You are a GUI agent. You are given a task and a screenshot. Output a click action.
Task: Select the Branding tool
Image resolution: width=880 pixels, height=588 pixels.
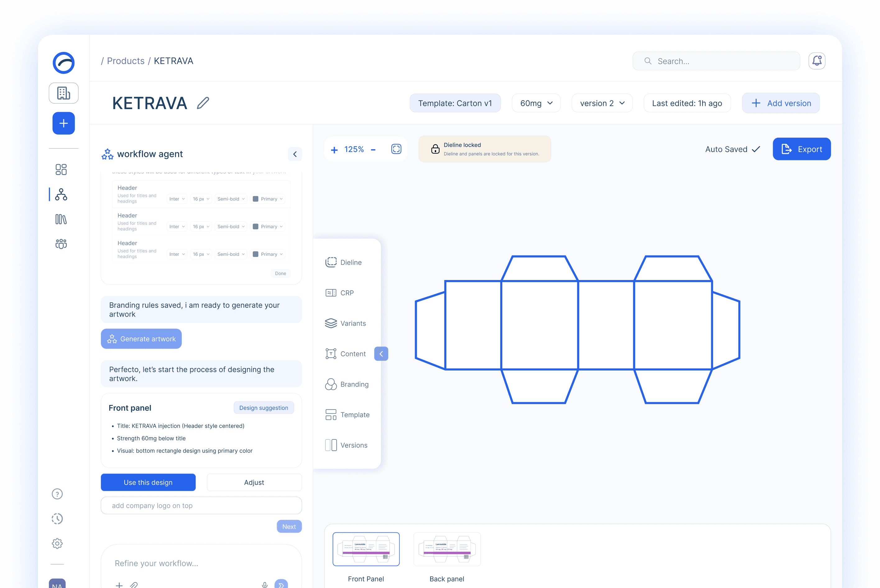347,384
